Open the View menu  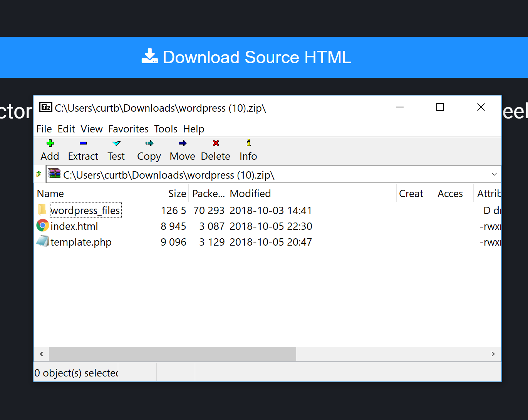click(x=92, y=129)
